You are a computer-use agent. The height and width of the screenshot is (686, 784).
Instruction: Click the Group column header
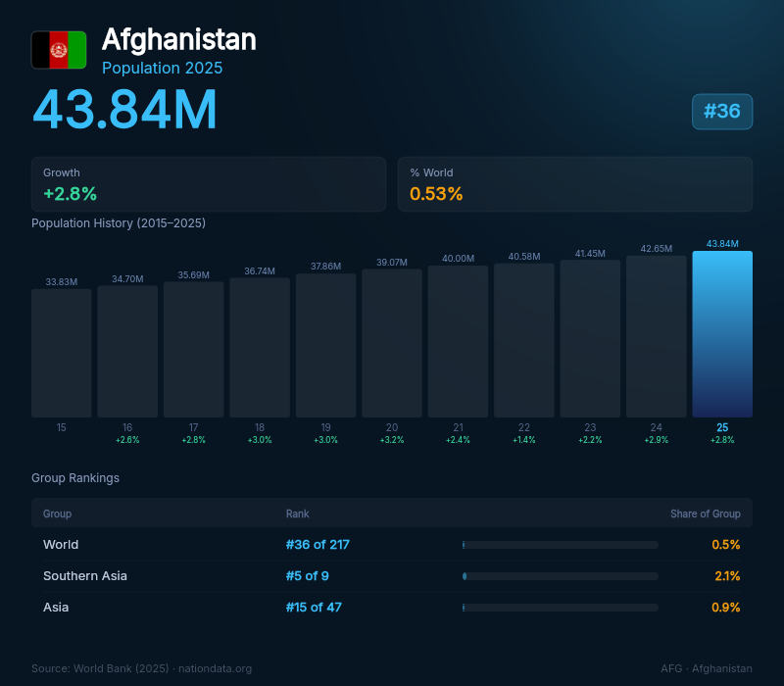(x=57, y=514)
